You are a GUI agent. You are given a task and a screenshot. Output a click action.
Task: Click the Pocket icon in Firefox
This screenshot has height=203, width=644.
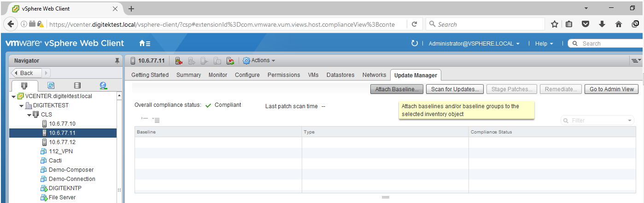[x=585, y=24]
